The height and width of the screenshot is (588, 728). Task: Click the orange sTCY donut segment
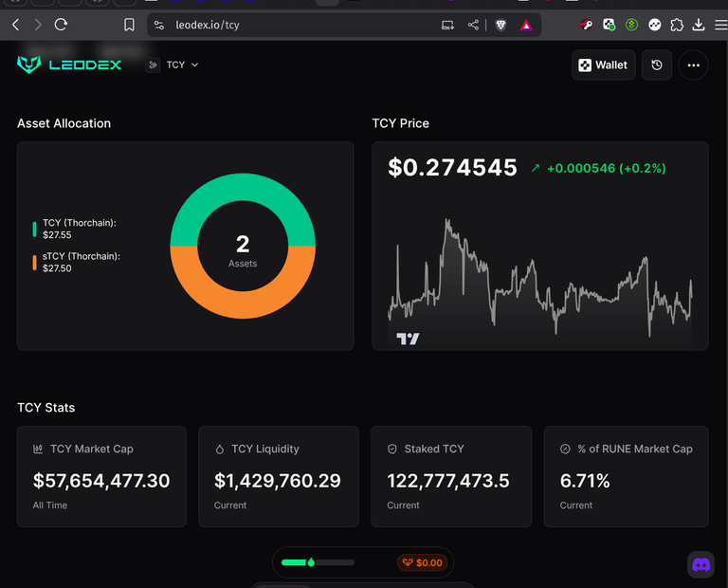(x=243, y=304)
